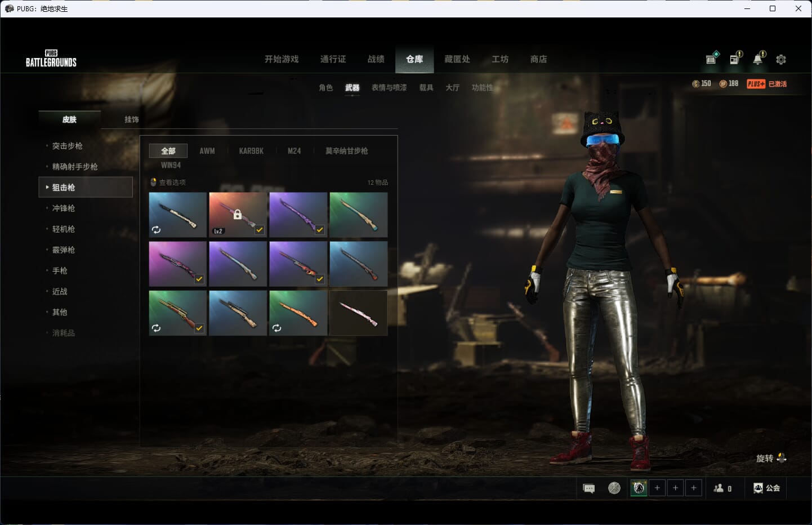Click the PUBG app icon in title bar

pyautogui.click(x=9, y=8)
